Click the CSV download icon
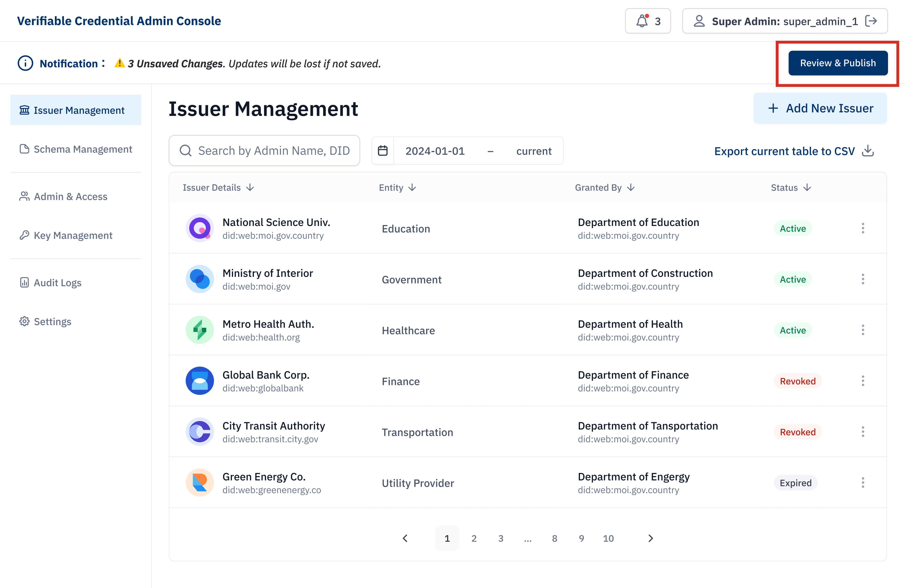 tap(868, 151)
